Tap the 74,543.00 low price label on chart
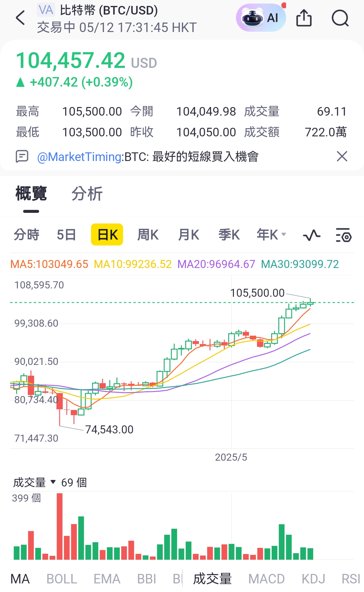Viewport: 364px width, 592px height. tap(109, 430)
